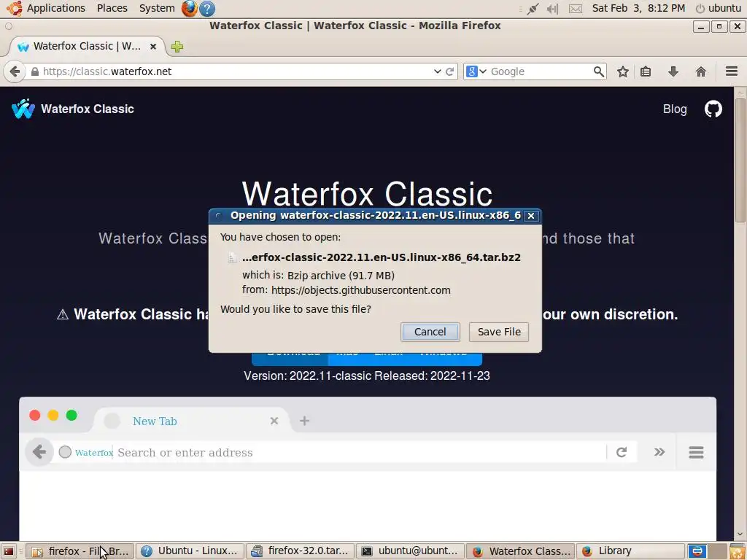Switch to Ubuntu Linux help taskbar window

pos(190,551)
